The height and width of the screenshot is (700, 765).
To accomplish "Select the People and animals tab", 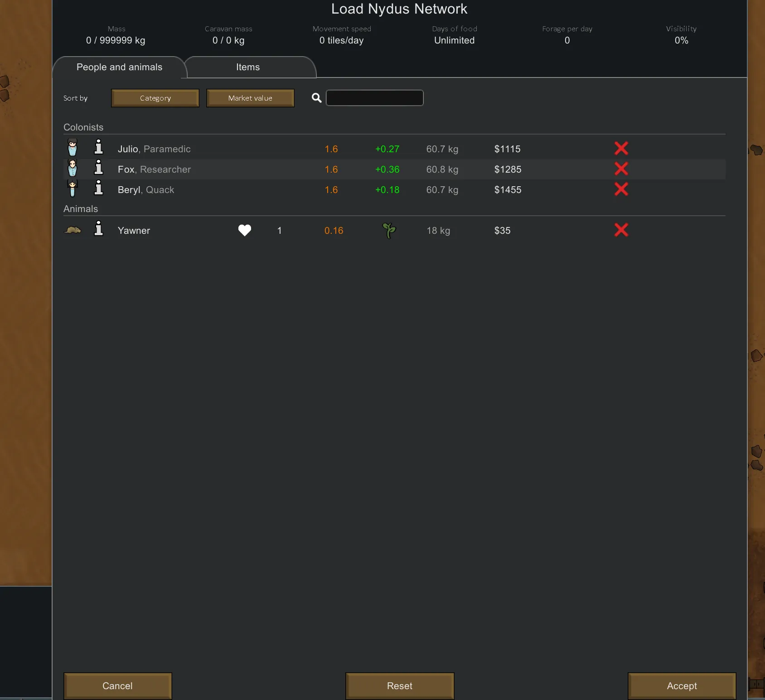I will (119, 68).
